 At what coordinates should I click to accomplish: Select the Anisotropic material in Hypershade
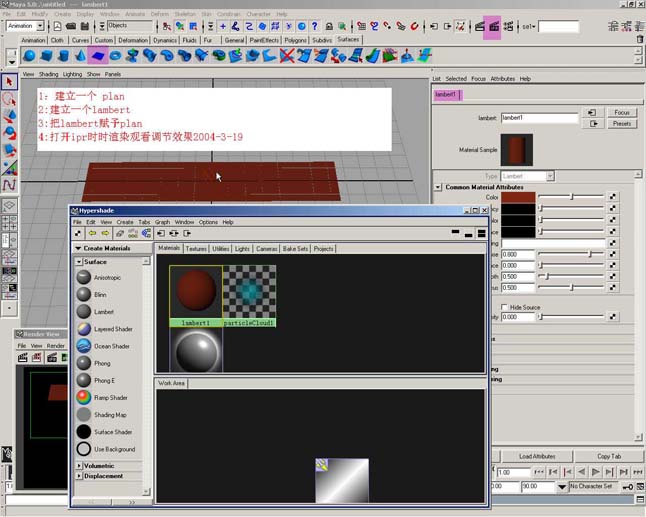coord(99,277)
